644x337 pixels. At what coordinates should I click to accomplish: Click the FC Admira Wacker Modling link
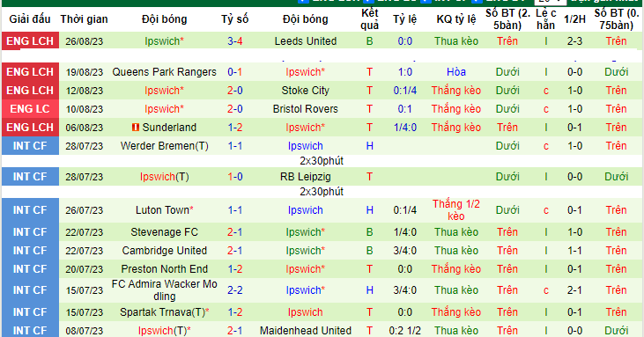tap(164, 289)
